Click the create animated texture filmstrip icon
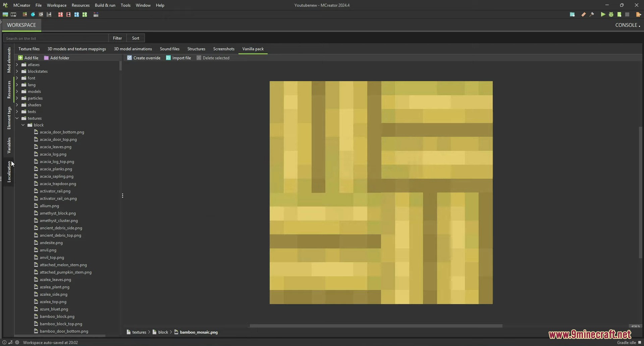 pyautogui.click(x=13, y=14)
